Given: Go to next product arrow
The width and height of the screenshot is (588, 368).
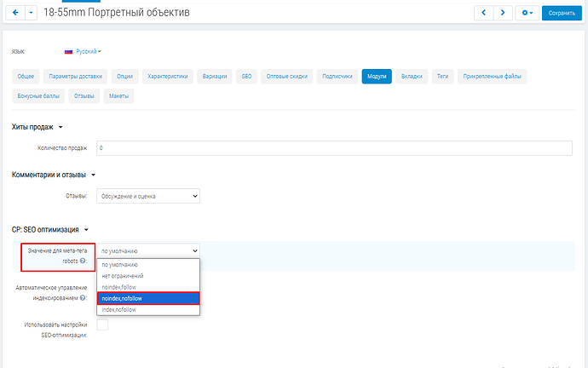Looking at the screenshot, I should (x=503, y=13).
